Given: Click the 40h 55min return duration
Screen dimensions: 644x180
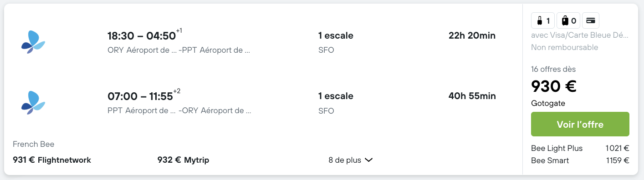Looking at the screenshot, I should pos(472,96).
